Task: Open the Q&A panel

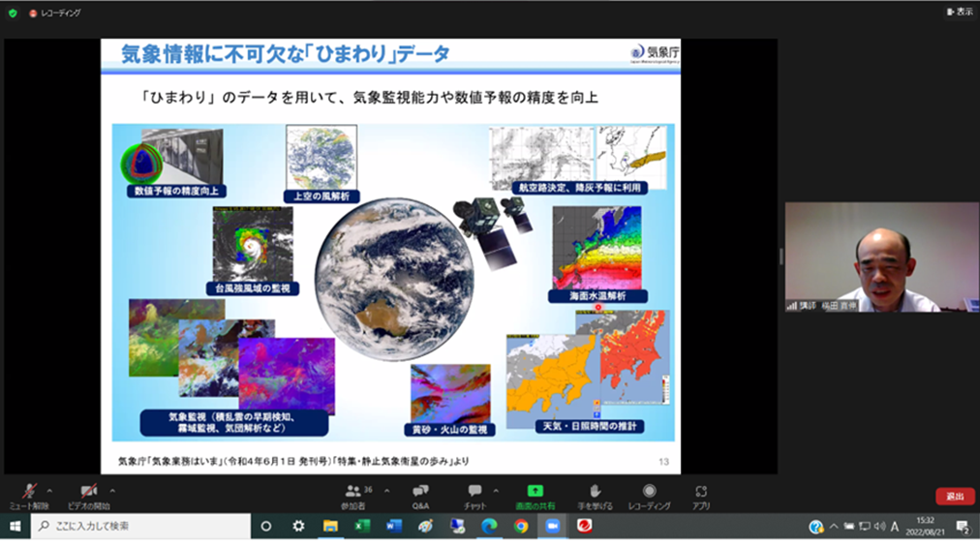Action: (420, 495)
